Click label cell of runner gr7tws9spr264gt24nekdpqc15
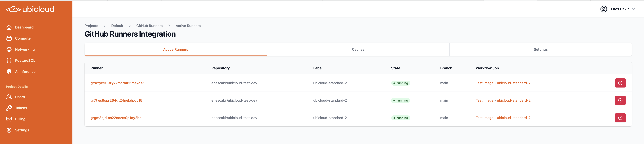The image size is (644, 144). (x=330, y=100)
